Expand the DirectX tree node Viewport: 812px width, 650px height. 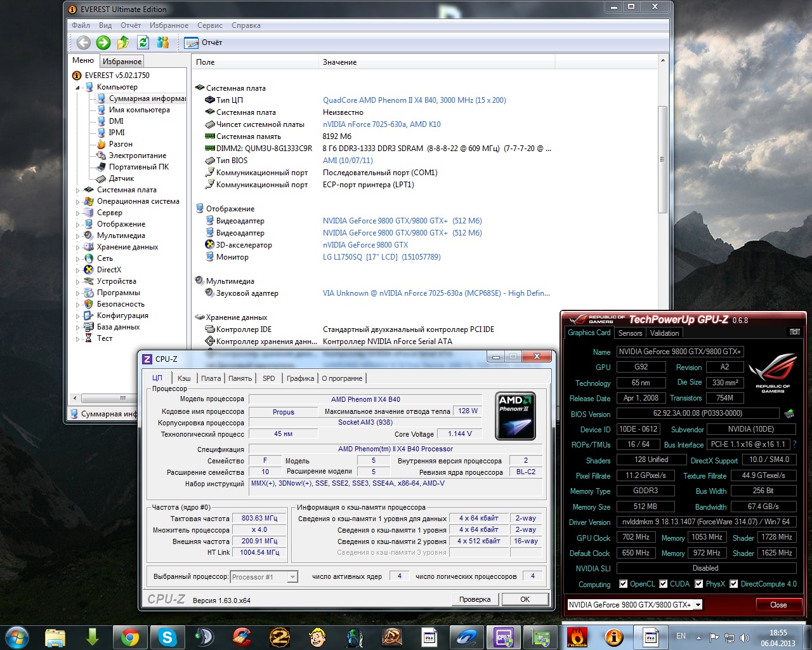point(78,270)
